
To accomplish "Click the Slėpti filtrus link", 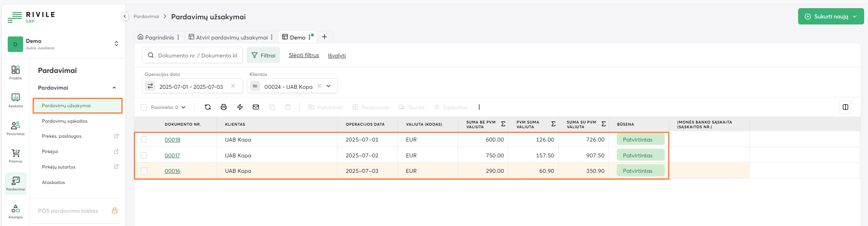I will click(304, 55).
